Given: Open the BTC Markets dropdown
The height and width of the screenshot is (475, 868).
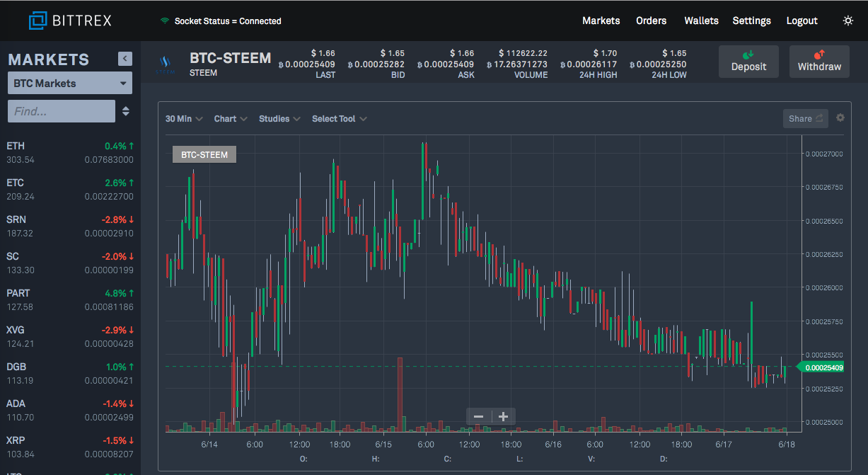Looking at the screenshot, I should coord(70,83).
